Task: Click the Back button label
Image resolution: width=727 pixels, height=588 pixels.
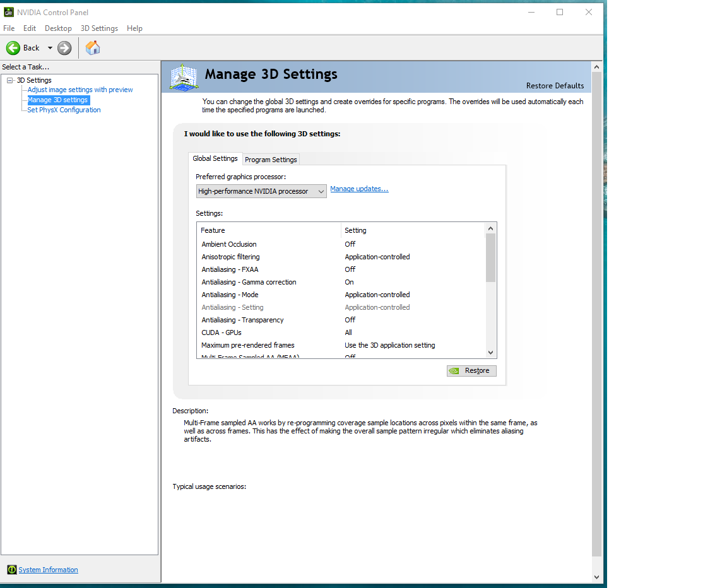Action: coord(32,48)
